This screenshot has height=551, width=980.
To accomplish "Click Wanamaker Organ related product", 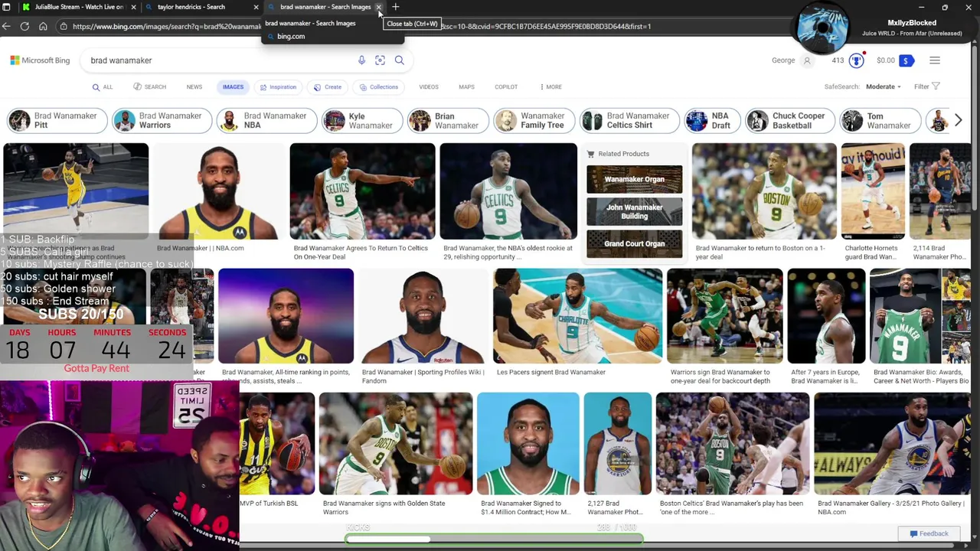I will (635, 180).
